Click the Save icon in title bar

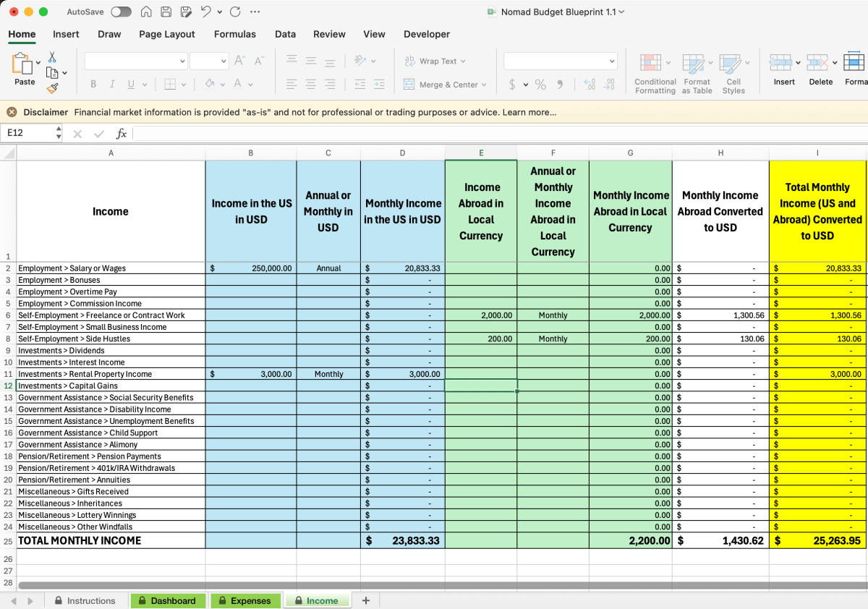pyautogui.click(x=166, y=12)
